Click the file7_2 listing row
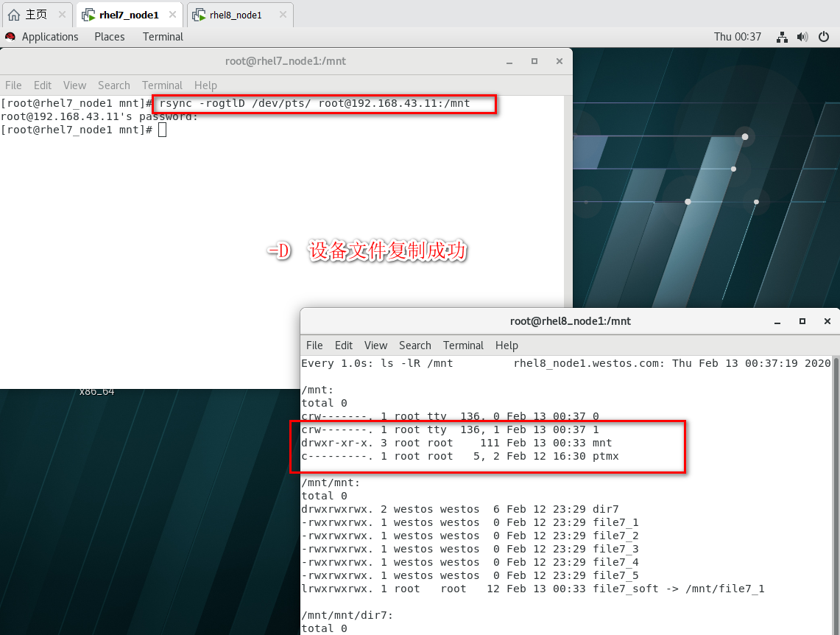 [x=470, y=536]
